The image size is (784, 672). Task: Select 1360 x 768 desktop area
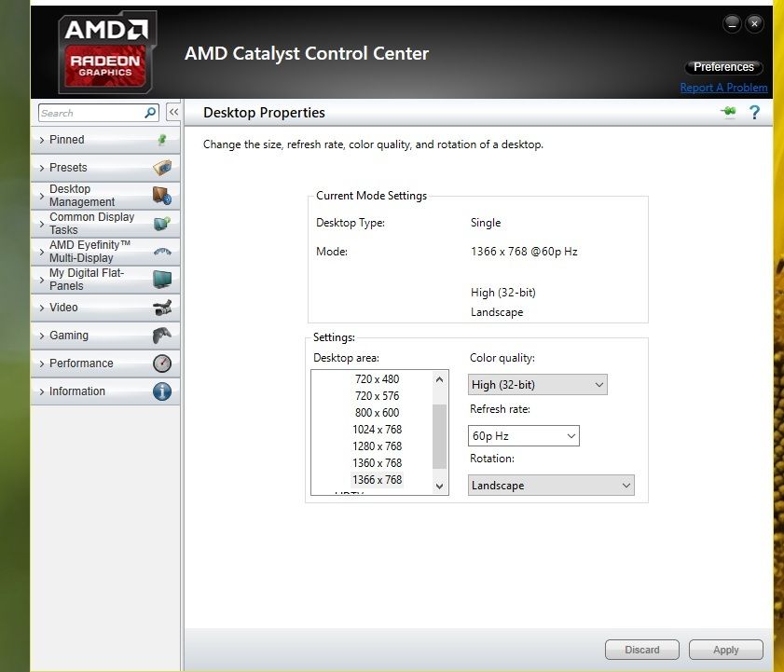(x=377, y=463)
